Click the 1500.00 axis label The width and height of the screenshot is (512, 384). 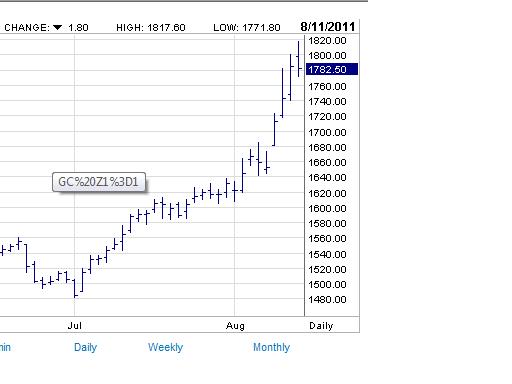coord(327,285)
